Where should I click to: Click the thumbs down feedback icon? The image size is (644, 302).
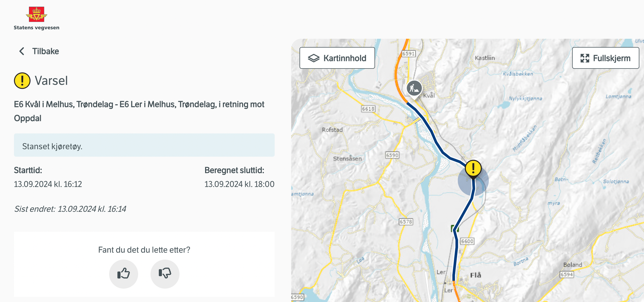click(x=165, y=274)
